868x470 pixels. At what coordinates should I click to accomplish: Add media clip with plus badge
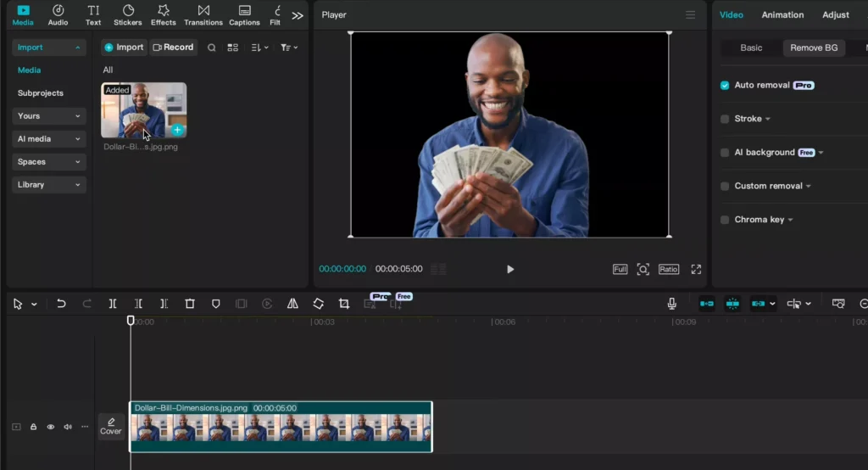pos(177,131)
